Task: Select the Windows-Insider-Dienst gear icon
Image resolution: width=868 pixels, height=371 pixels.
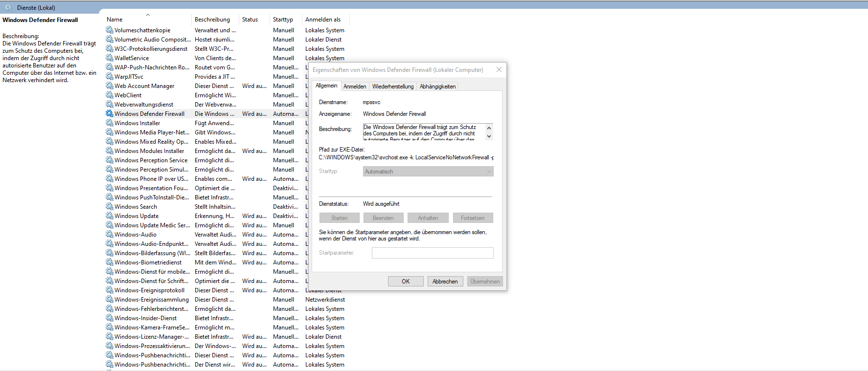Action: (x=110, y=318)
